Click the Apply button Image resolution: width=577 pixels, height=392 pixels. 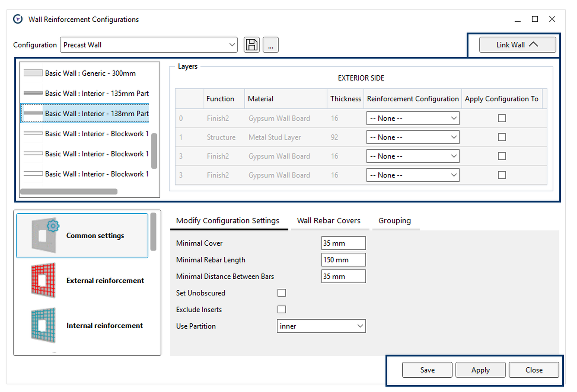pos(480,370)
